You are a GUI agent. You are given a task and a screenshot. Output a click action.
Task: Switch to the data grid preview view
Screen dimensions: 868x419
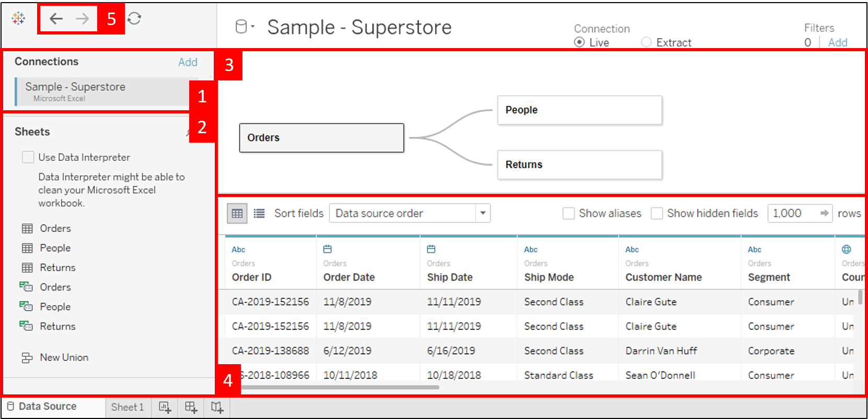coord(237,213)
